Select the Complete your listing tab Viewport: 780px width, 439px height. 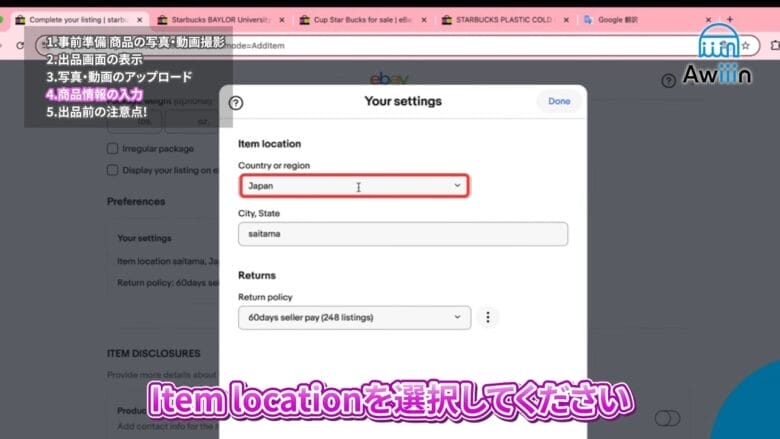75,19
